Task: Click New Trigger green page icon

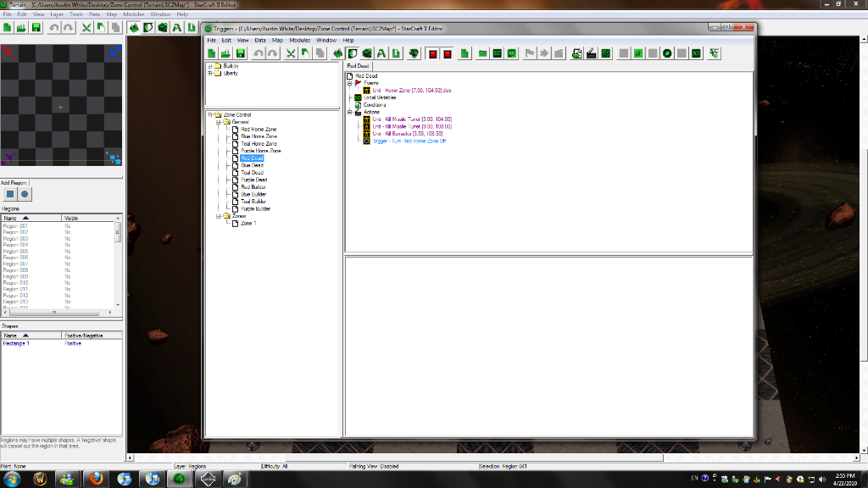Action: [465, 53]
